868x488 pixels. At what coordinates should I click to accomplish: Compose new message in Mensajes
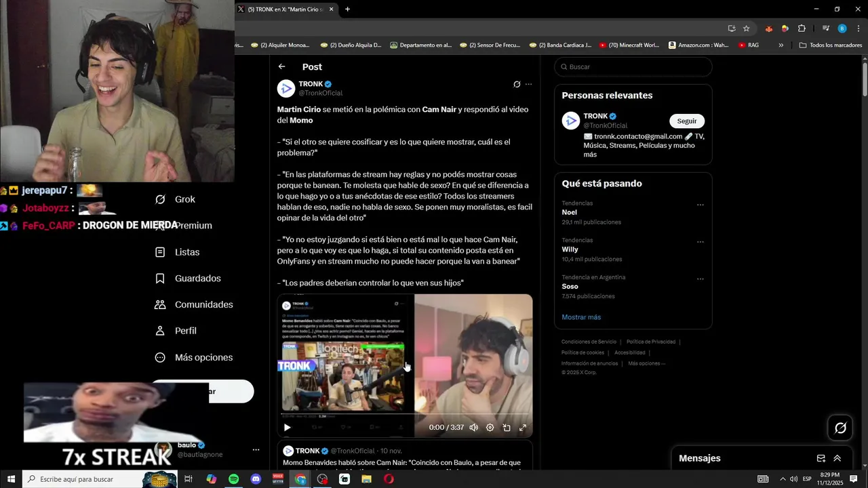click(x=821, y=458)
